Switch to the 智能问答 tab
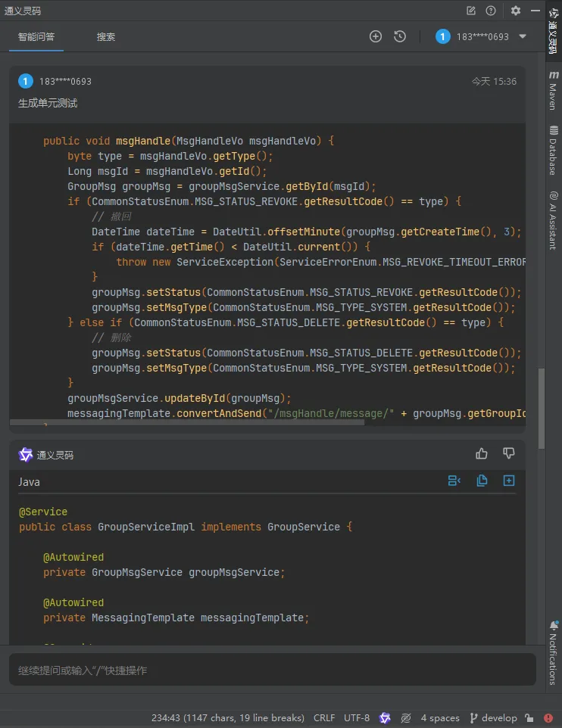Image resolution: width=562 pixels, height=728 pixels. [x=36, y=36]
